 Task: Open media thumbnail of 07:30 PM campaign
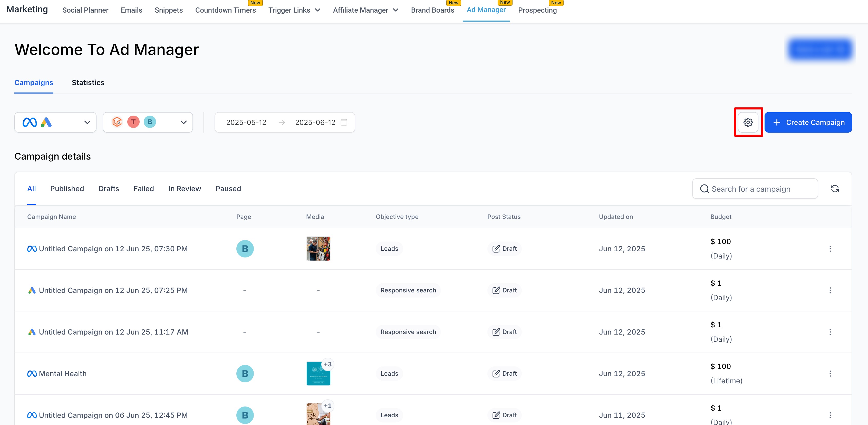click(x=318, y=248)
